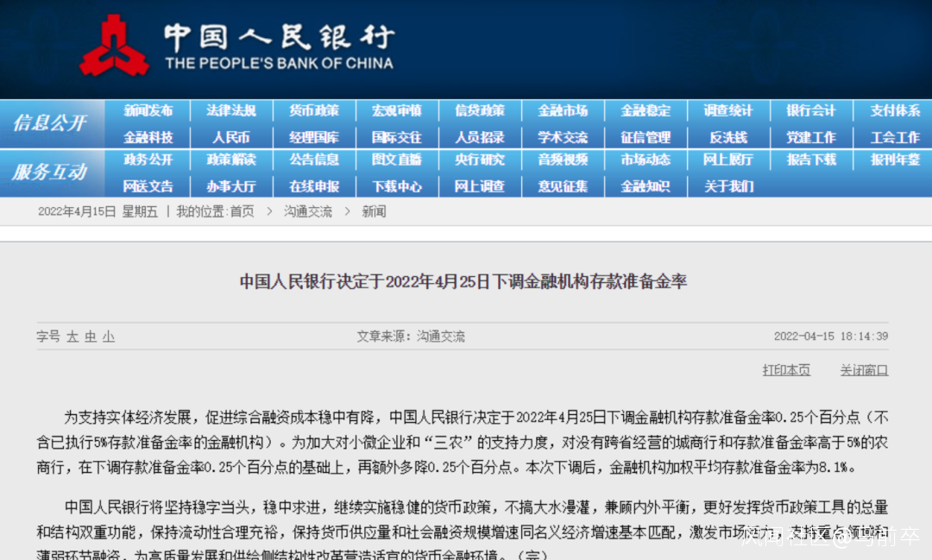Click the timestamp 2022-04-15 18:14:39
This screenshot has height=560, width=932.
[x=831, y=337]
